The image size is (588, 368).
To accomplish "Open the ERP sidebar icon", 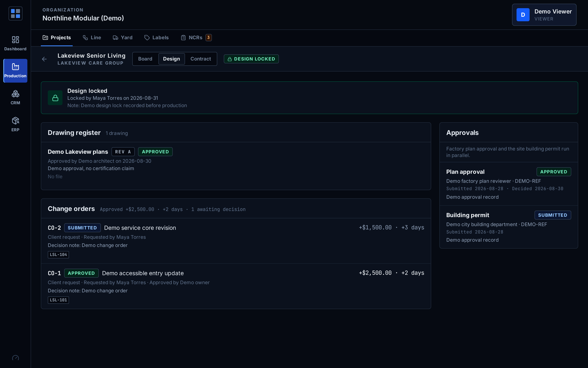I will tap(15, 124).
